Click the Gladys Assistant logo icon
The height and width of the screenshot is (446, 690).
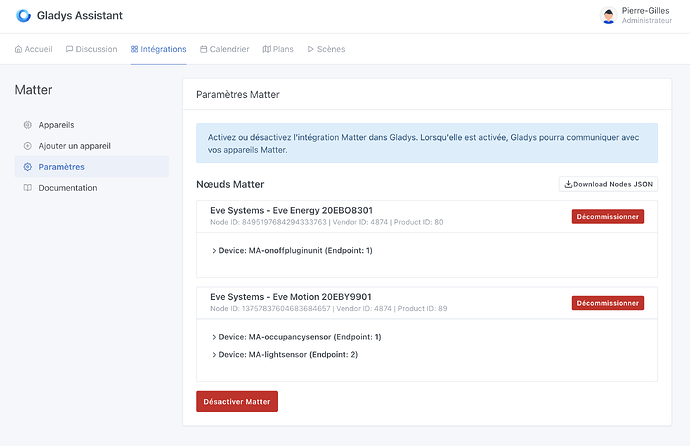click(x=23, y=15)
